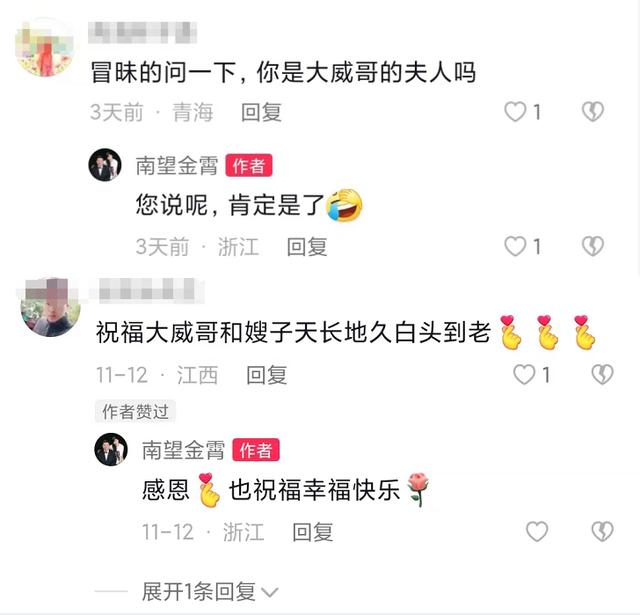
Task: Open 南望金霄 avatar in first reply
Action: (x=105, y=165)
